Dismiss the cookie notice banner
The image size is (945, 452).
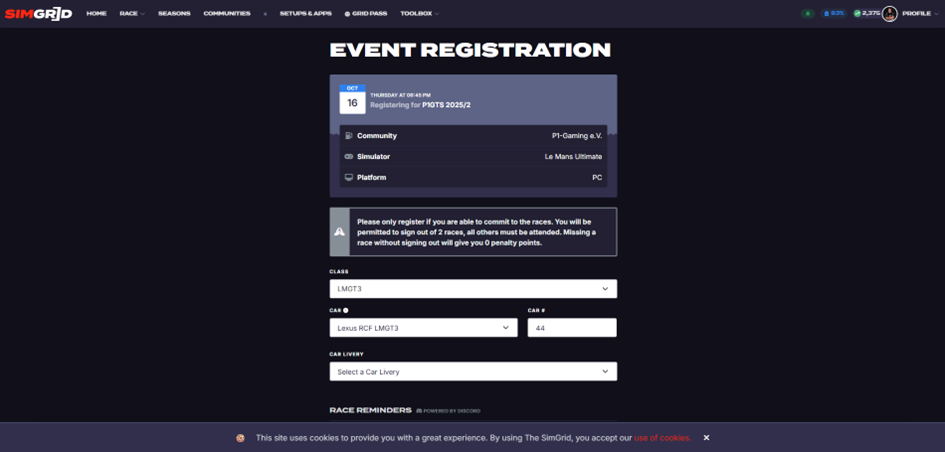tap(706, 438)
